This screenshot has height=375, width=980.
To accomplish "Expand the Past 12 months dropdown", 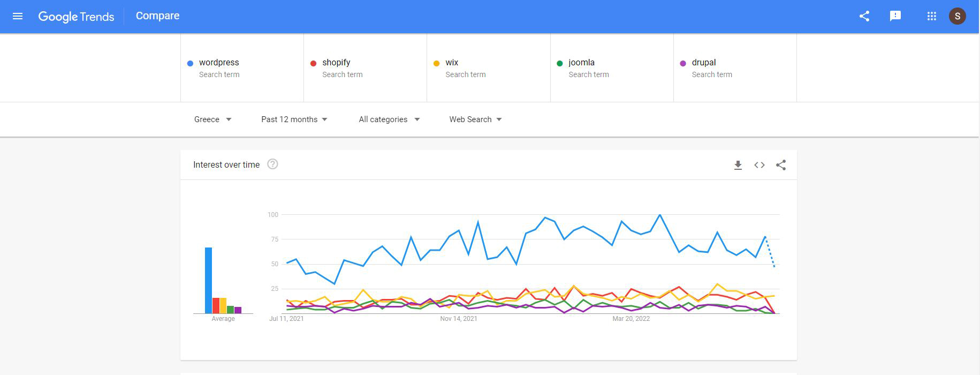I will pyautogui.click(x=294, y=119).
